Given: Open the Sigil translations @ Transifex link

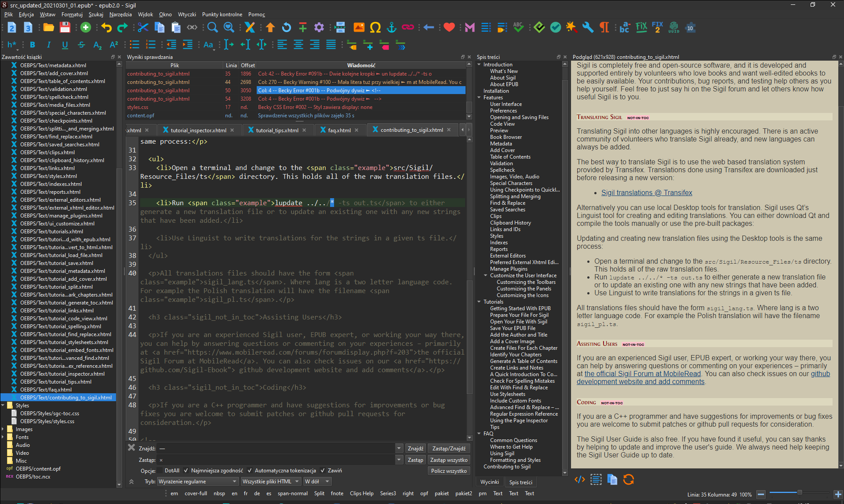Looking at the screenshot, I should point(646,192).
